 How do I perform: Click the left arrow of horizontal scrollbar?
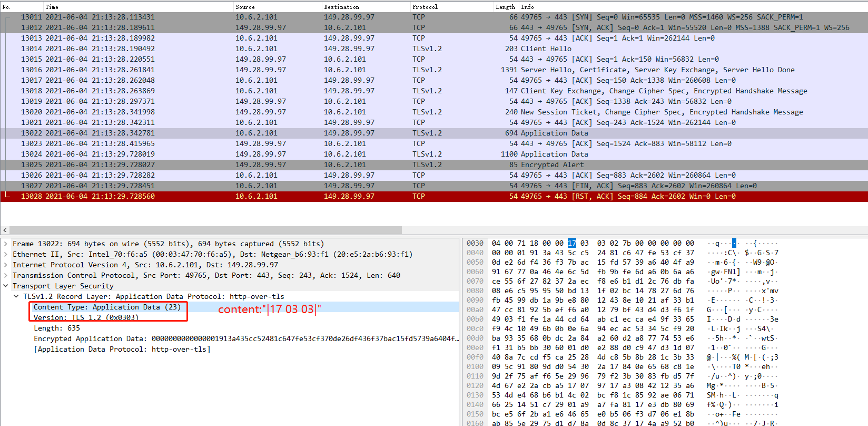pyautogui.click(x=5, y=230)
